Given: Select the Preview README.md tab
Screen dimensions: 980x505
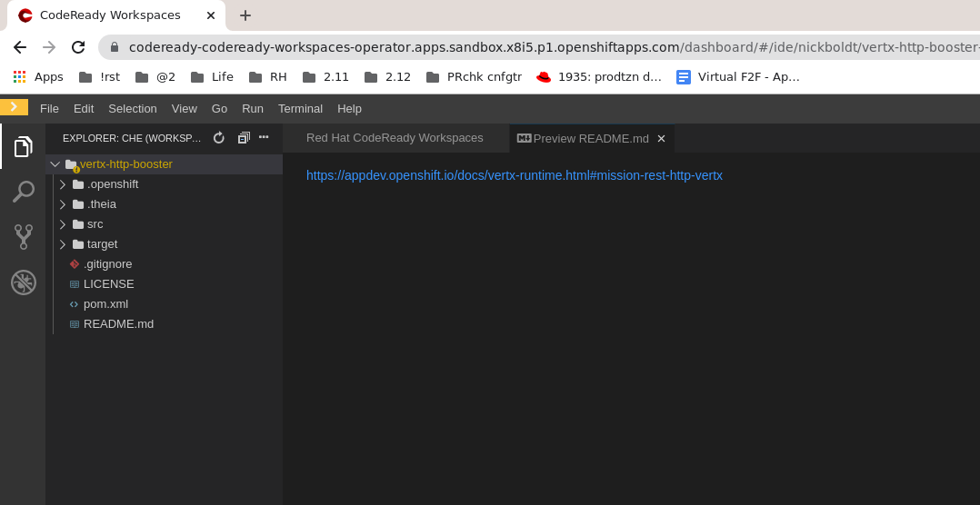Looking at the screenshot, I should point(591,139).
